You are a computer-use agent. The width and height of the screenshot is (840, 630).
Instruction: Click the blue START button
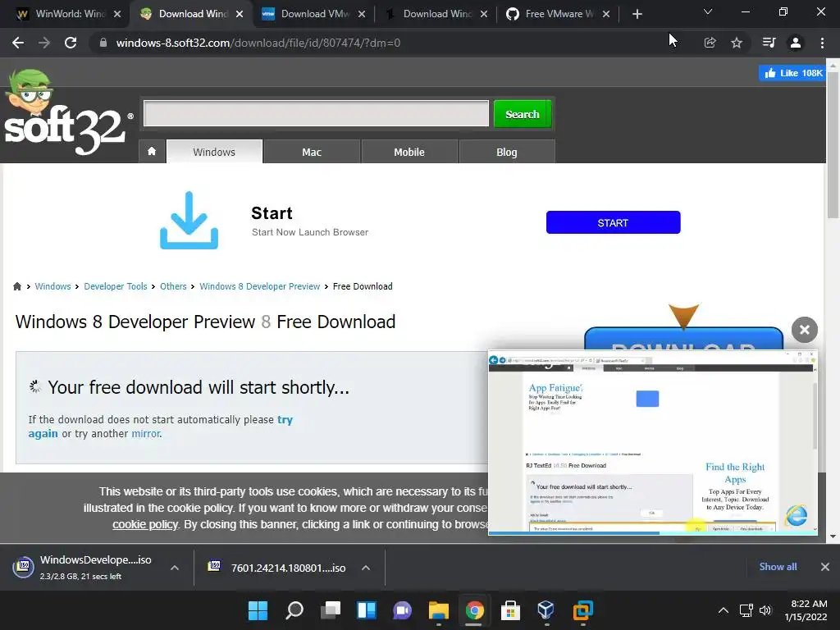coord(613,222)
